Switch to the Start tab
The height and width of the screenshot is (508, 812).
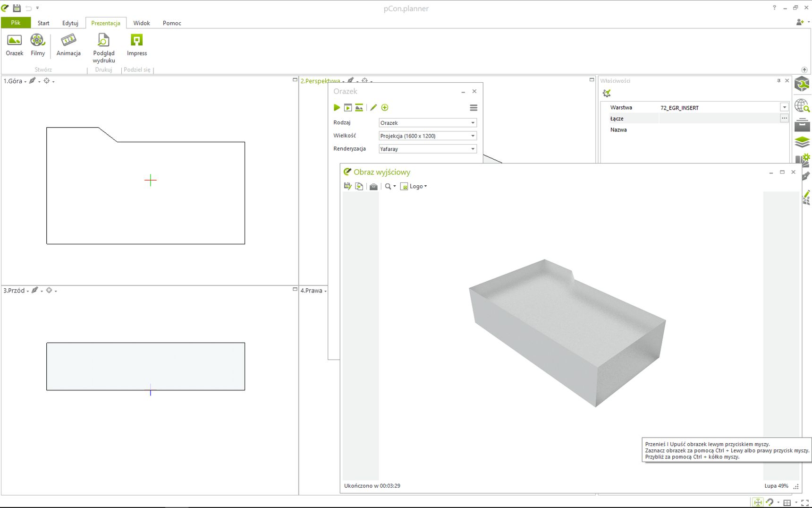click(43, 23)
